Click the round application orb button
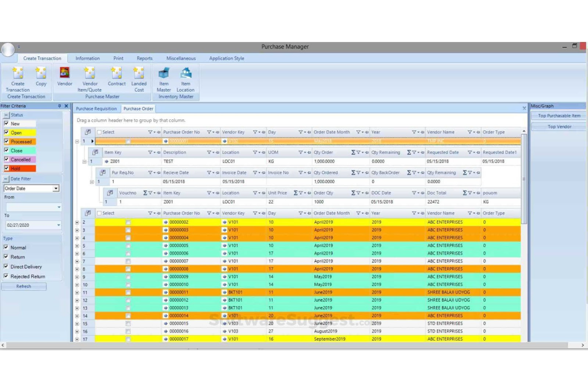This screenshot has height=392, width=588. (x=8, y=50)
